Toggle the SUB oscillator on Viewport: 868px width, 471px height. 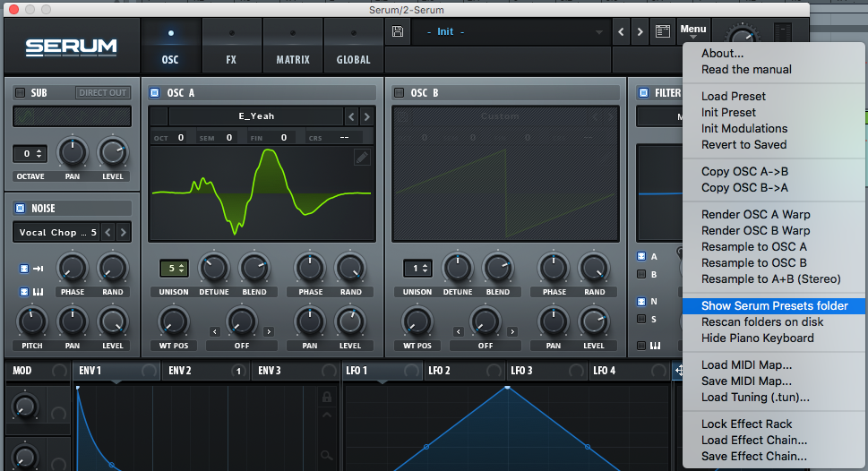coord(20,92)
